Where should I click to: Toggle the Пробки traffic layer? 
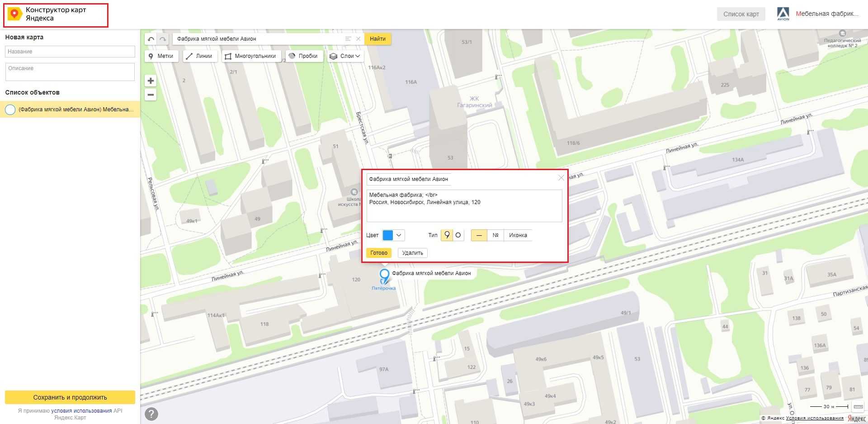(x=303, y=56)
